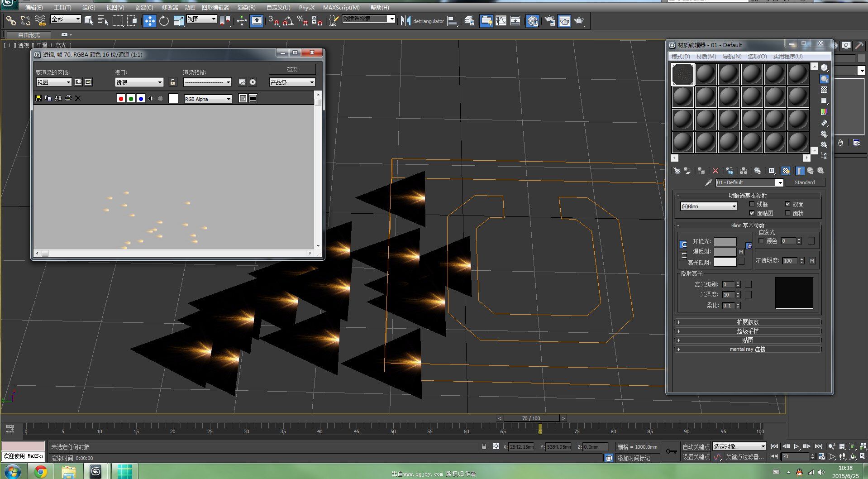This screenshot has width=868, height=479.
Task: Uncheck the 双面 two-sided checkbox
Action: [787, 204]
